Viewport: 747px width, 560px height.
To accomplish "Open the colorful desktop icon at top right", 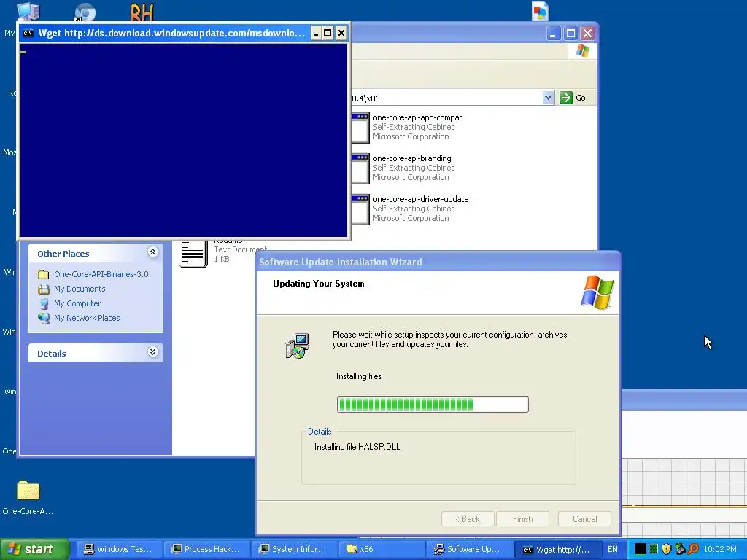I will [540, 12].
